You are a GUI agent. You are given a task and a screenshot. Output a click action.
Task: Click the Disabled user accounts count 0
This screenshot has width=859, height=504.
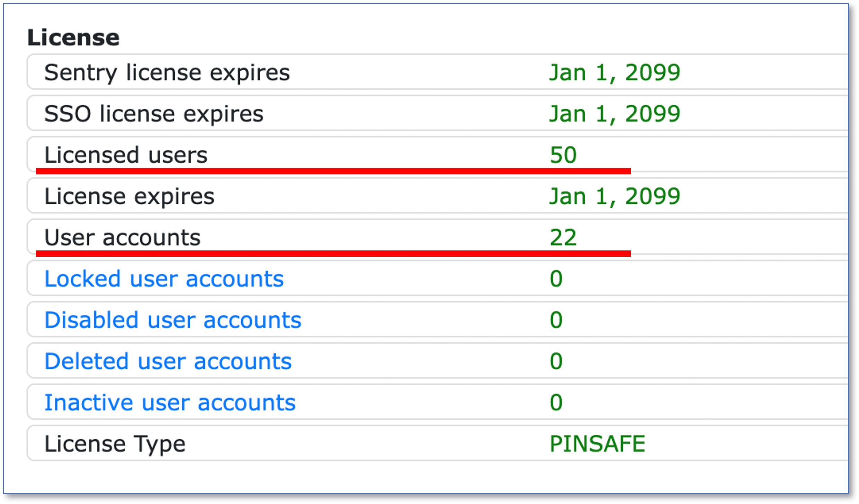tap(556, 320)
